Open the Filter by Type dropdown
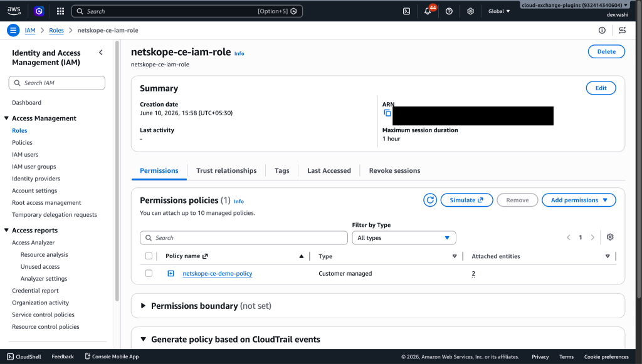Image resolution: width=642 pixels, height=364 pixels. tap(404, 237)
